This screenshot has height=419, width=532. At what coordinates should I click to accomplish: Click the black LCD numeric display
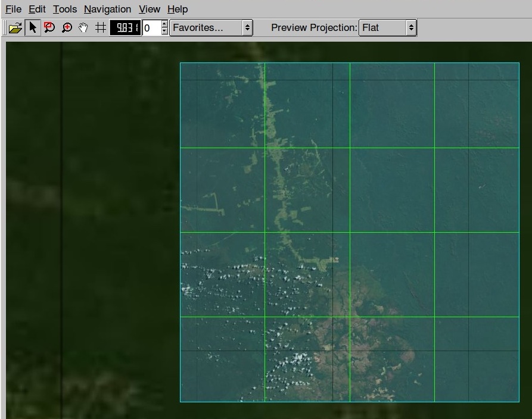125,27
